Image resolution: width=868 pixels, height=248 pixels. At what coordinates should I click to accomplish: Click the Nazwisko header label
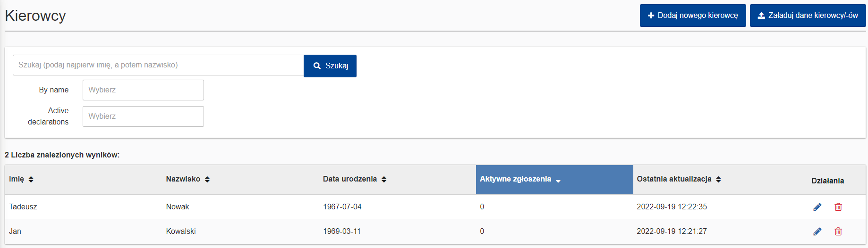tap(183, 179)
